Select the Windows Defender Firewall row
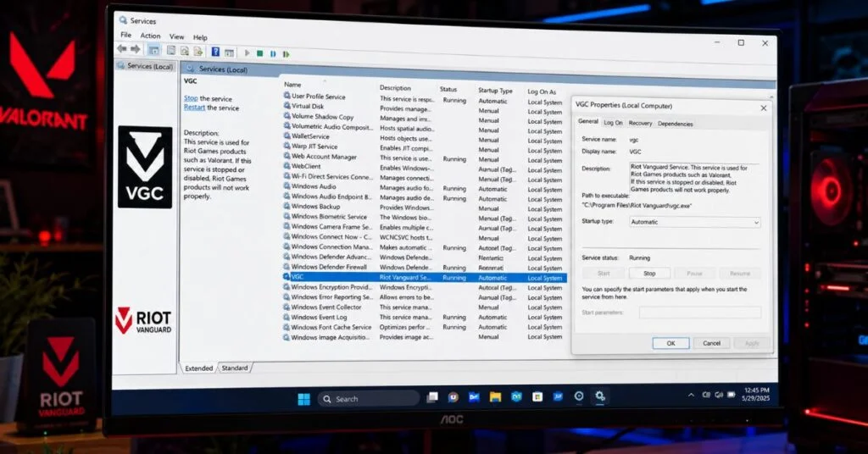This screenshot has width=868, height=454. [425, 267]
